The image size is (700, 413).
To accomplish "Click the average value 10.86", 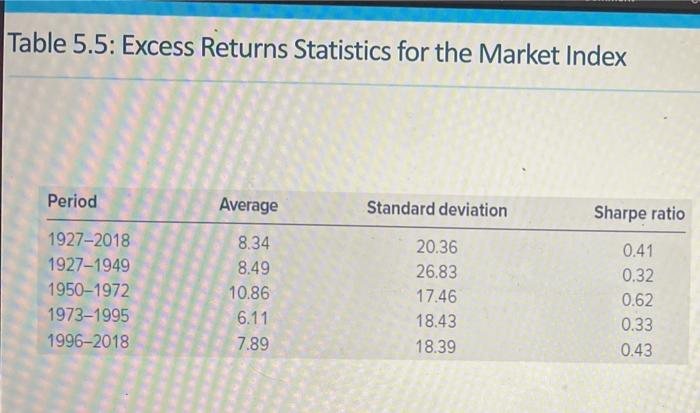I will coord(249,293).
